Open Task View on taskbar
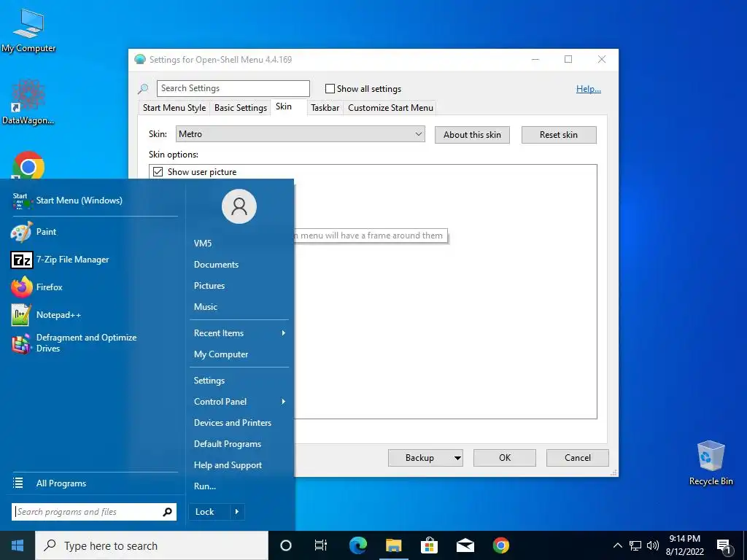747x560 pixels. 321,545
